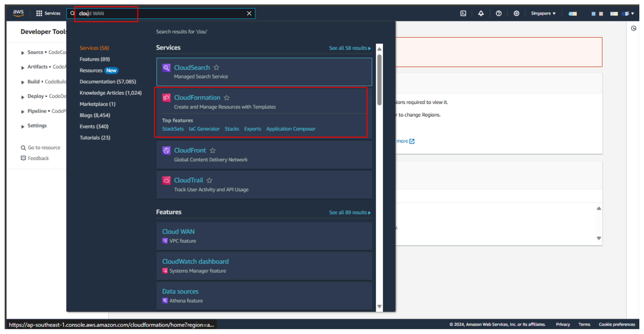
Task: See all 58 Services results
Action: click(x=350, y=48)
